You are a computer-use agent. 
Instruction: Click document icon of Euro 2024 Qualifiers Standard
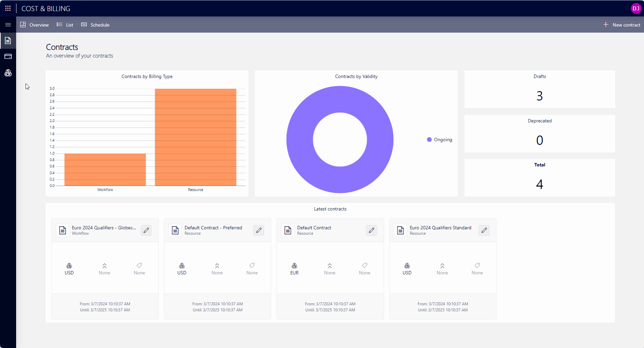click(x=400, y=230)
